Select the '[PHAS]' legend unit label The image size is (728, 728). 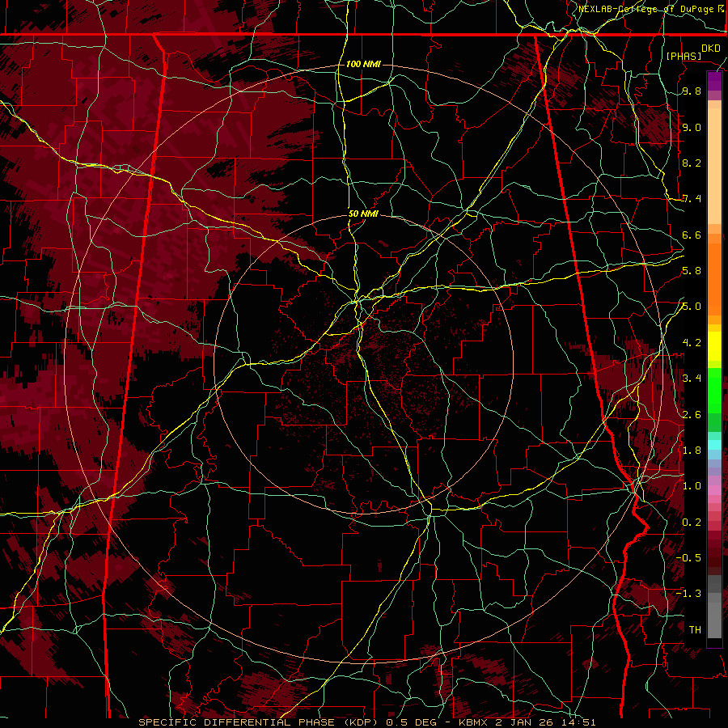tap(684, 56)
